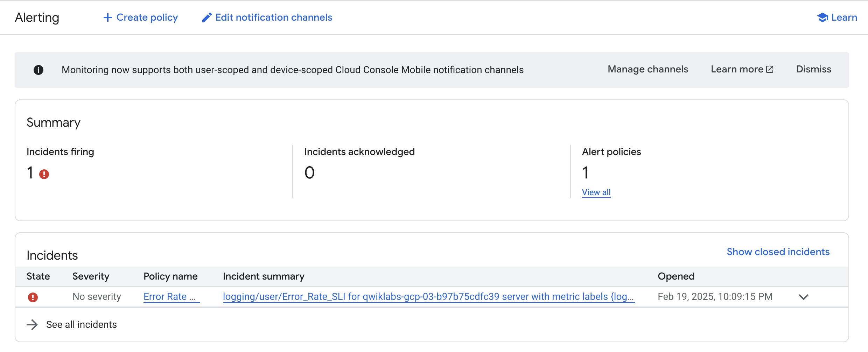Screen dimensions: 868x352
Task: Open the Learn more link
Action: (x=742, y=69)
